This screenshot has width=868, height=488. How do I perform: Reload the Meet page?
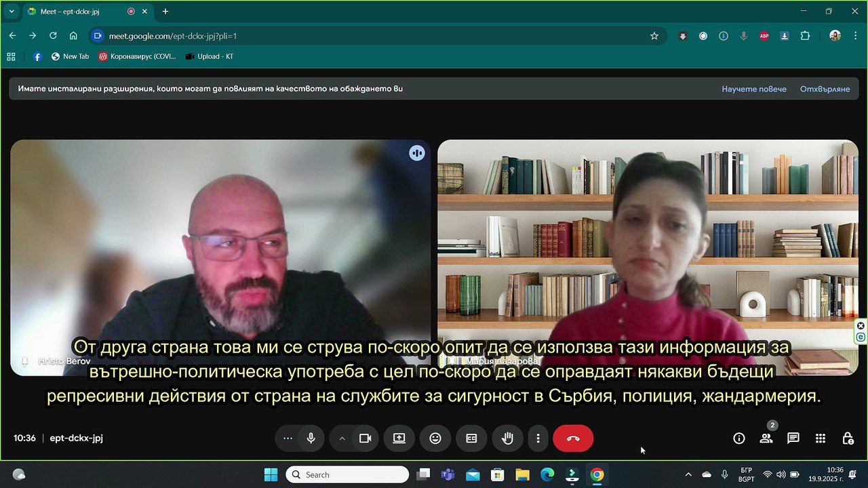pos(53,36)
